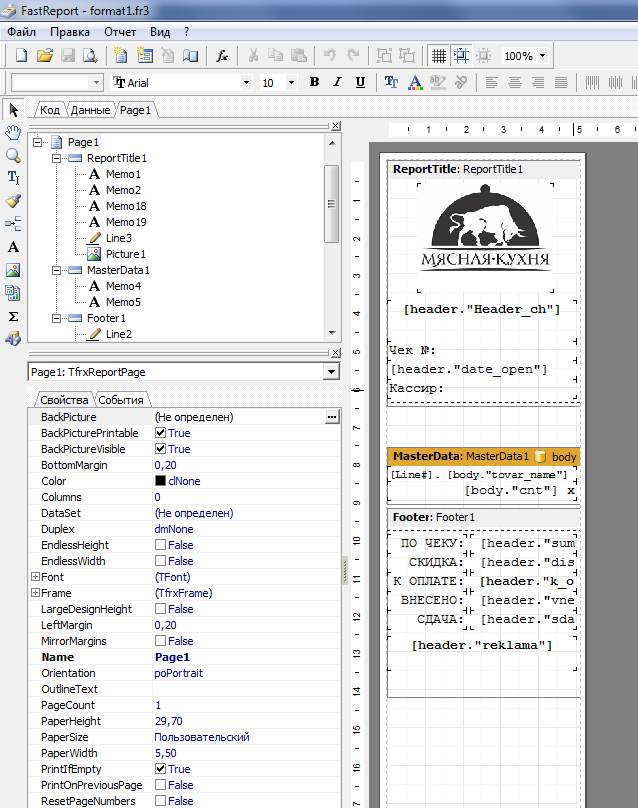Select the Insert Band tool
This screenshot has height=808, width=638.
(13, 224)
